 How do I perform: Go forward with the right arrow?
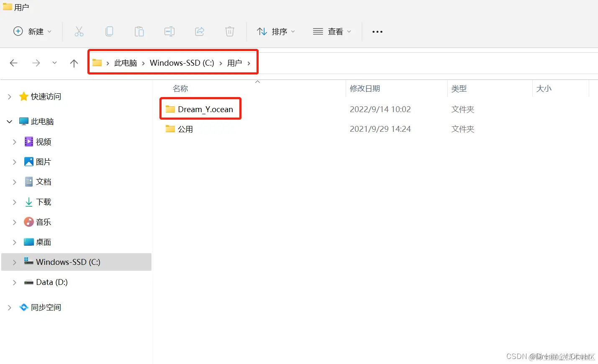click(x=36, y=63)
